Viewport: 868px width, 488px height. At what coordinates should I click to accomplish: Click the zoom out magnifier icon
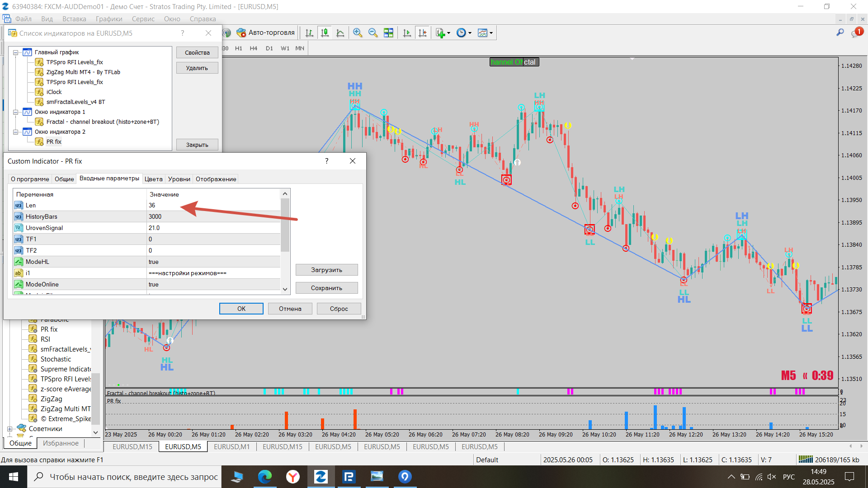pyautogui.click(x=373, y=33)
